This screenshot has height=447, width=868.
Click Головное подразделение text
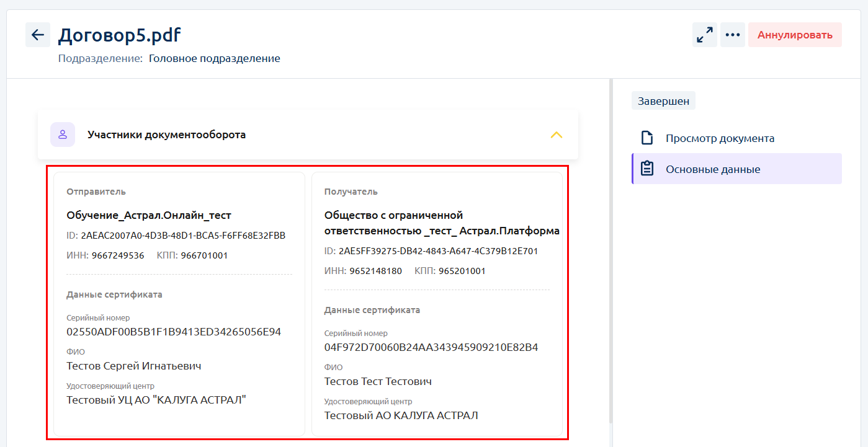click(x=215, y=59)
